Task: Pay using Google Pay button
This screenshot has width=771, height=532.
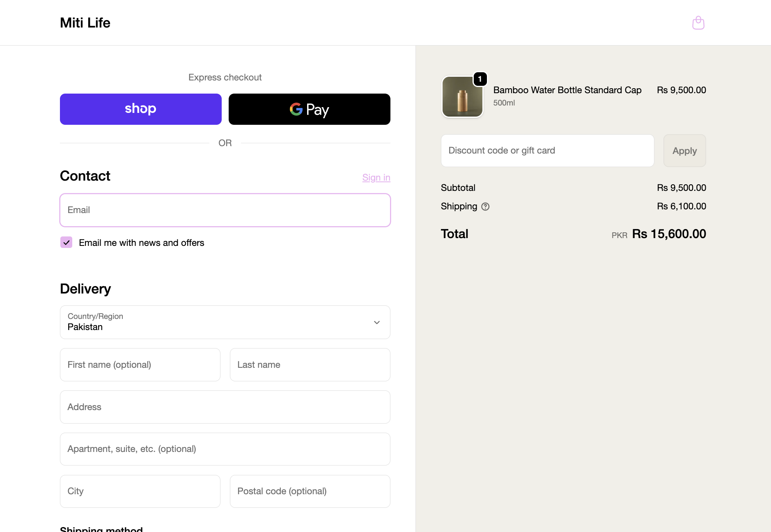Action: [x=309, y=109]
